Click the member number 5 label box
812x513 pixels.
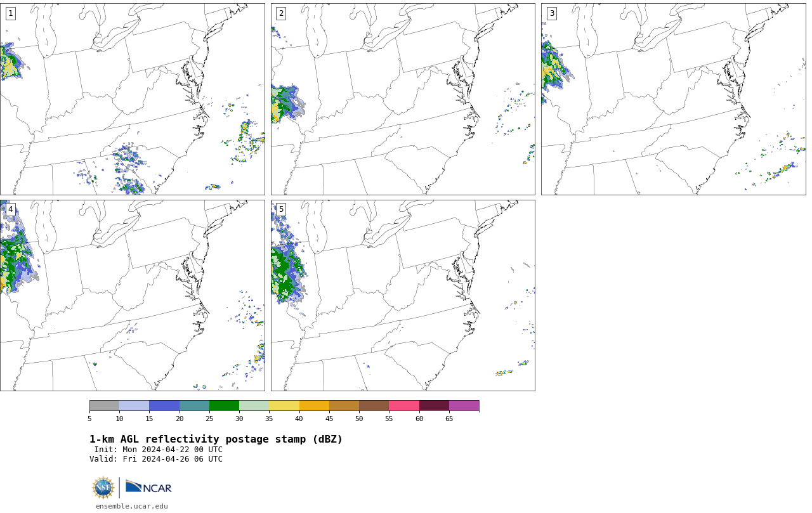pyautogui.click(x=281, y=209)
